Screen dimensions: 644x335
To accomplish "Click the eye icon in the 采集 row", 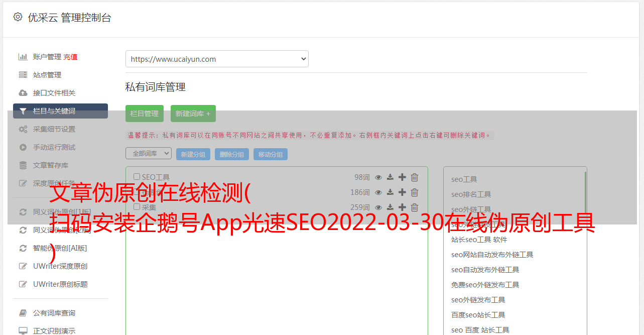I will click(378, 207).
